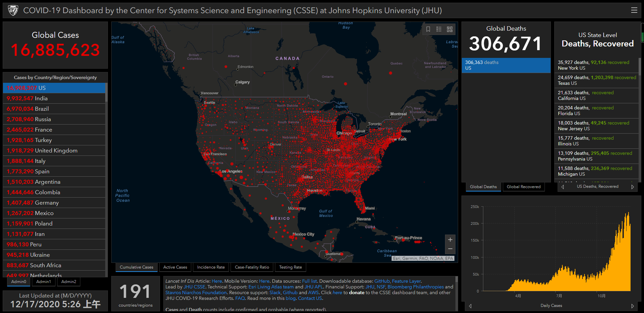Select Ukraine in the country cases list
644x313 pixels.
[x=54, y=255]
